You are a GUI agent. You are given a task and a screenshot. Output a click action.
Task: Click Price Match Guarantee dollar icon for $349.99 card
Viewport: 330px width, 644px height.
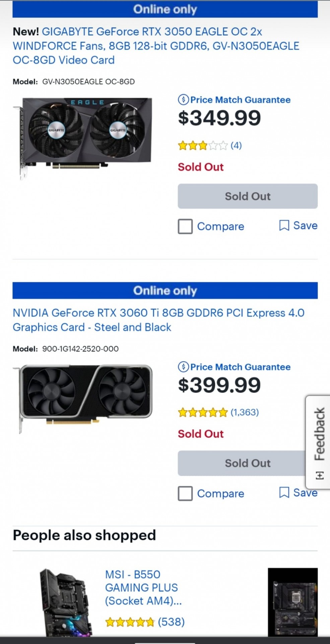coord(183,100)
